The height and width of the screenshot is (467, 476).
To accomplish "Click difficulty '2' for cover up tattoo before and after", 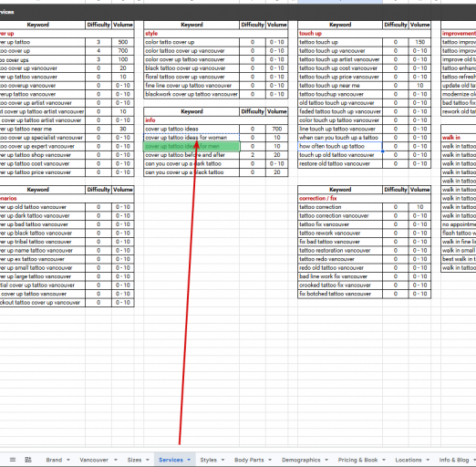I will (253, 155).
